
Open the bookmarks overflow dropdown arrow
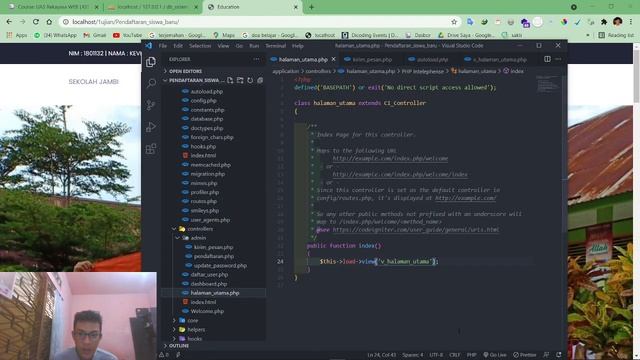(588, 36)
